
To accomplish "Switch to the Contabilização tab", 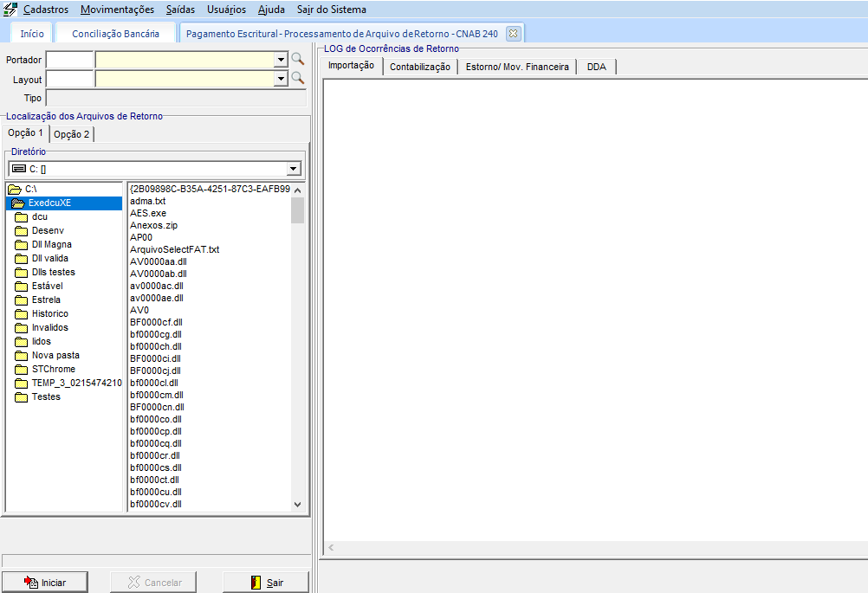I will point(419,67).
